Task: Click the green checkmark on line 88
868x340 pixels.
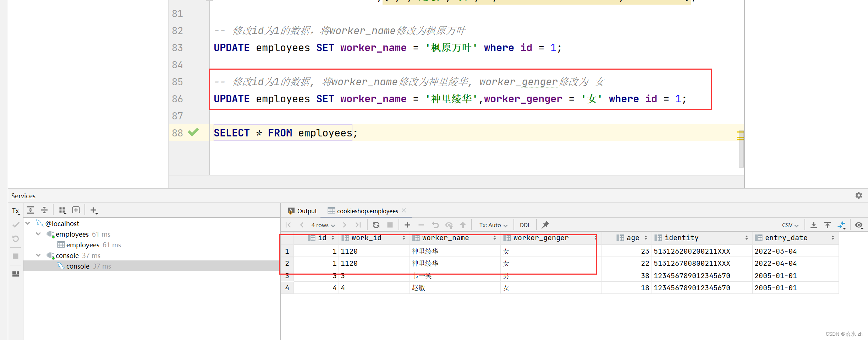Action: pyautogui.click(x=193, y=132)
